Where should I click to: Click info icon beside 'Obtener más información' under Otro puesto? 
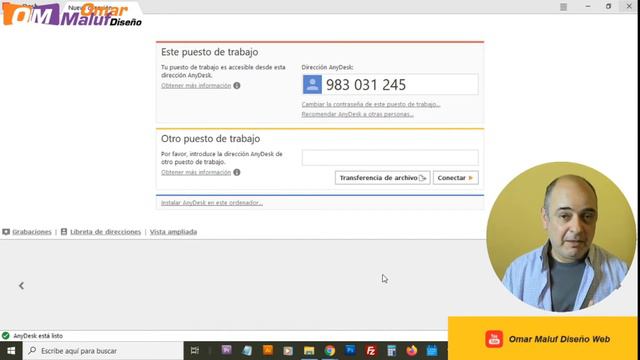pos(237,172)
